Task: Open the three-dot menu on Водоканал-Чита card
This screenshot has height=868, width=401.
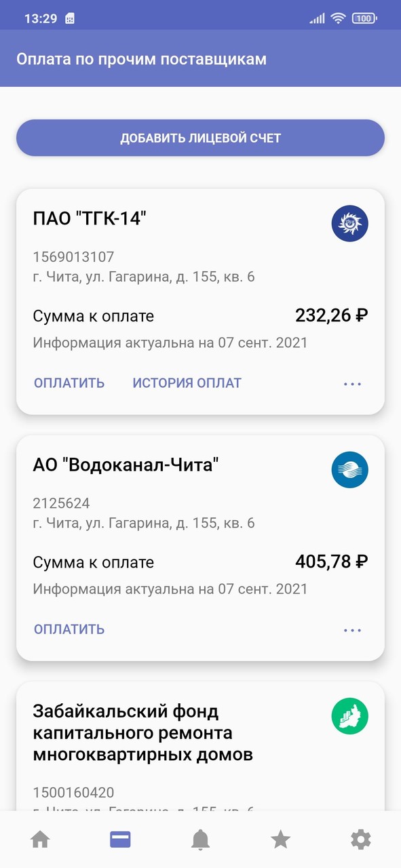Action: (x=352, y=629)
